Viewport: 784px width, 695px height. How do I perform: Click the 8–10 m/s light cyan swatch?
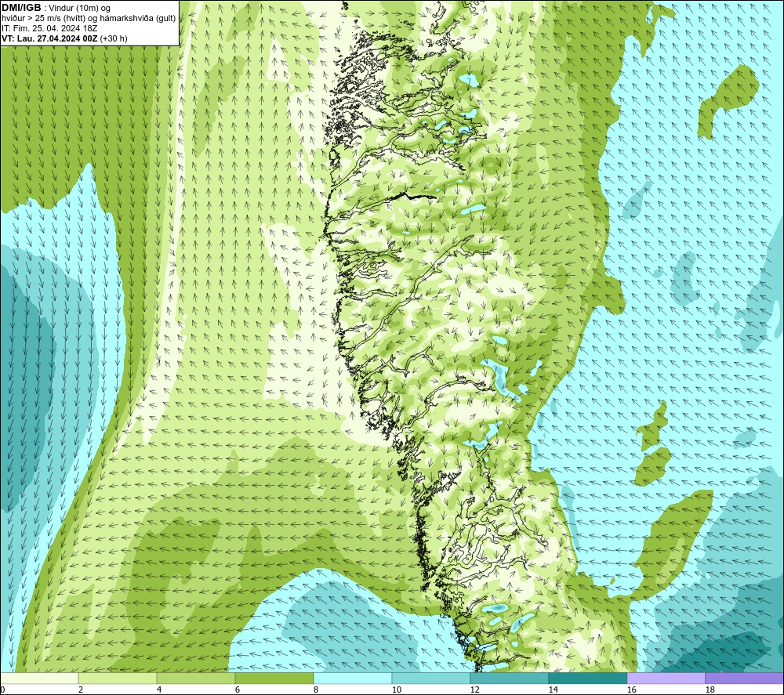[353, 678]
